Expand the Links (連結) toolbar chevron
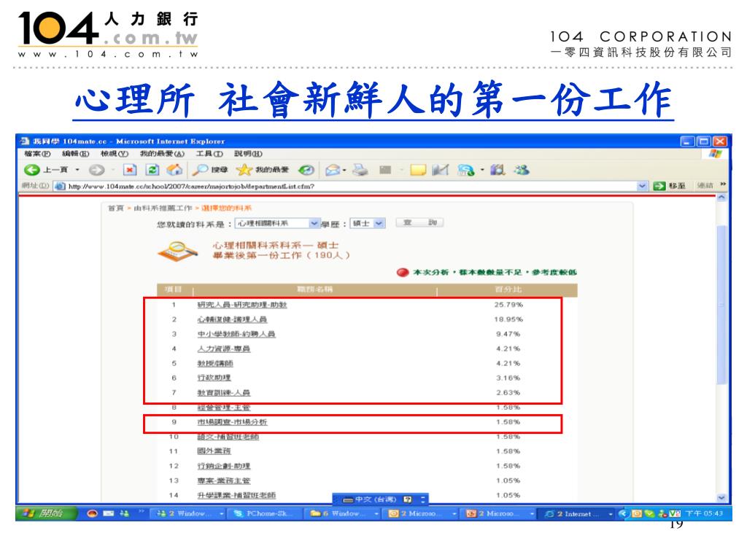 point(723,184)
